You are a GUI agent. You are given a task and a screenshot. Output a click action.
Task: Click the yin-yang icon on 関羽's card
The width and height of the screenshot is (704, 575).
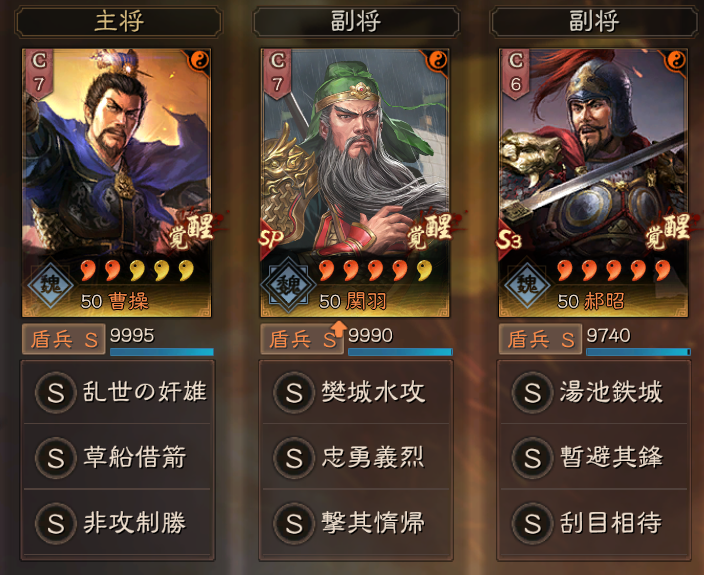pos(438,59)
